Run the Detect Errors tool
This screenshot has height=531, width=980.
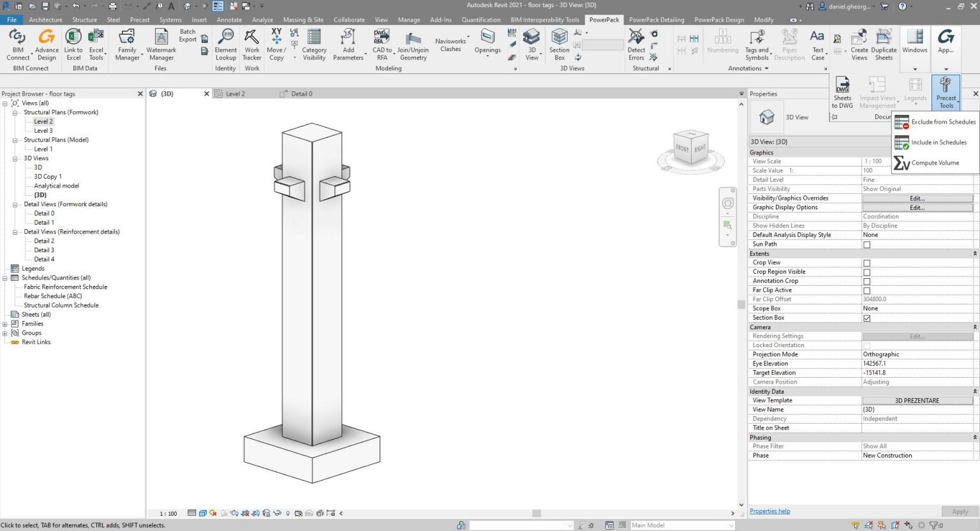[635, 45]
